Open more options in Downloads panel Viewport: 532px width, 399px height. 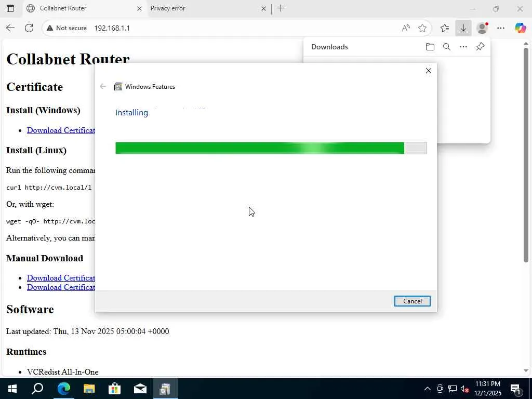pos(463,47)
